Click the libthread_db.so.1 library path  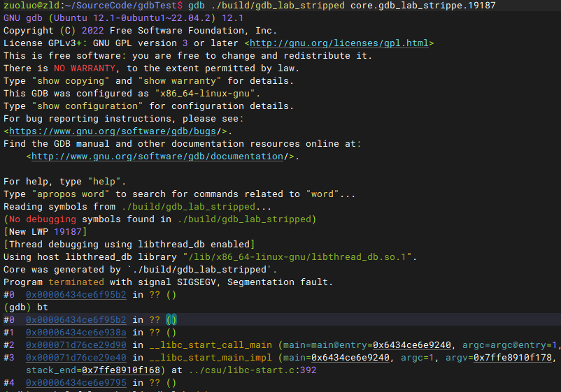(x=297, y=257)
